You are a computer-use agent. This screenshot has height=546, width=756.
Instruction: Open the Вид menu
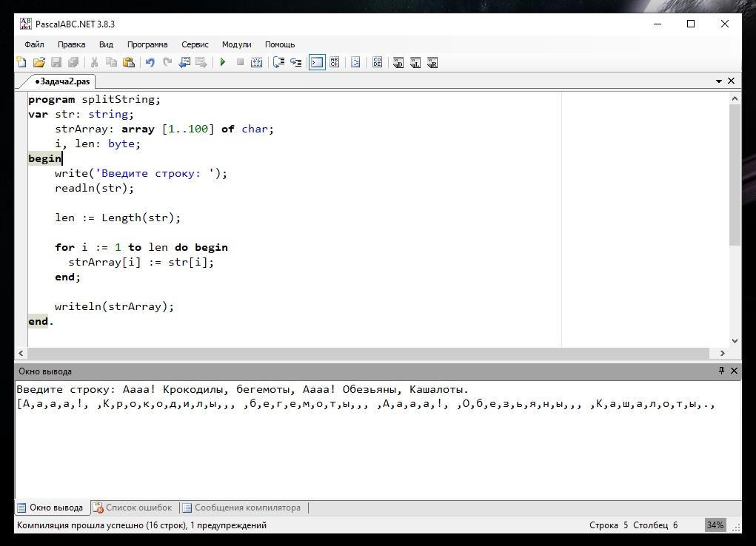(106, 44)
